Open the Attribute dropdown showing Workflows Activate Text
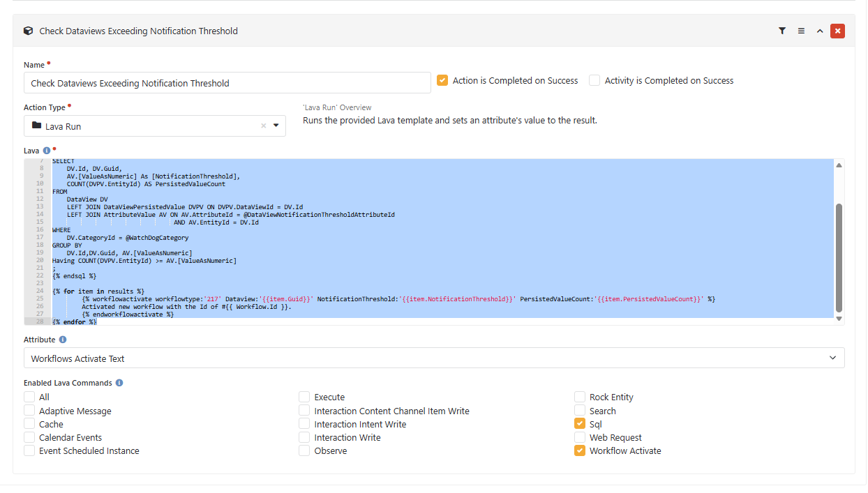Viewport: 868px width, 493px height. point(433,358)
